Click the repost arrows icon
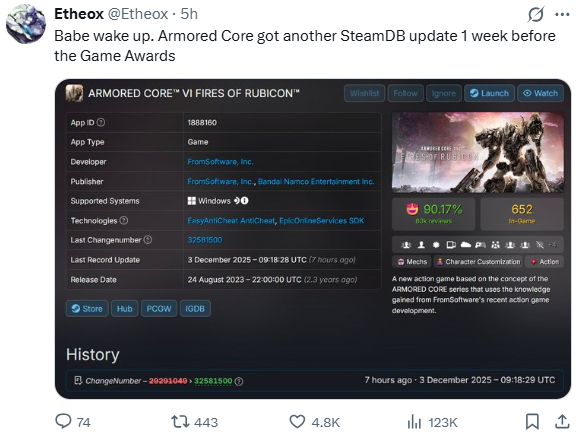Viewport: 585px width, 442px height. [179, 422]
